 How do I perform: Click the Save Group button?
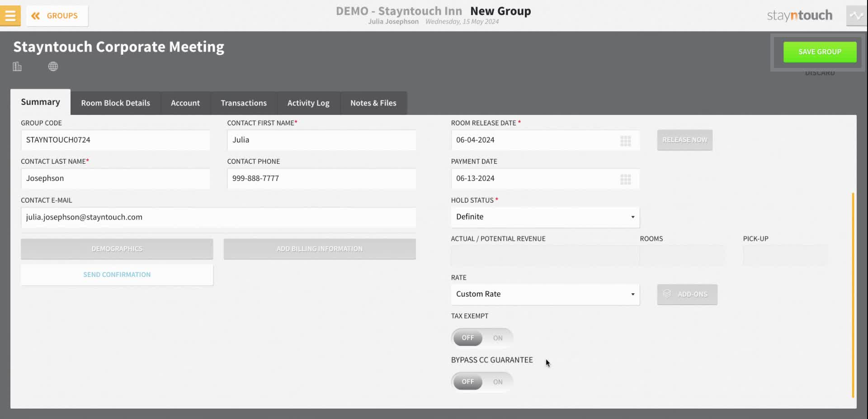(x=820, y=52)
